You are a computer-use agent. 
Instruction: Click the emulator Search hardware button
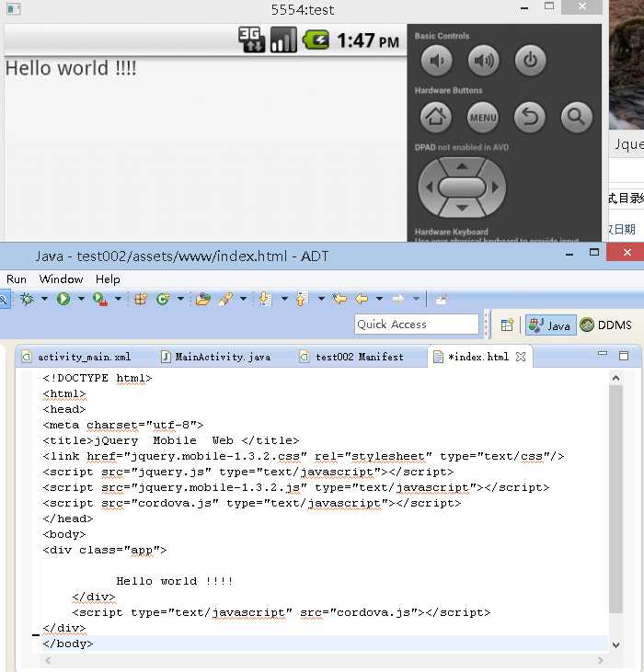[x=577, y=117]
